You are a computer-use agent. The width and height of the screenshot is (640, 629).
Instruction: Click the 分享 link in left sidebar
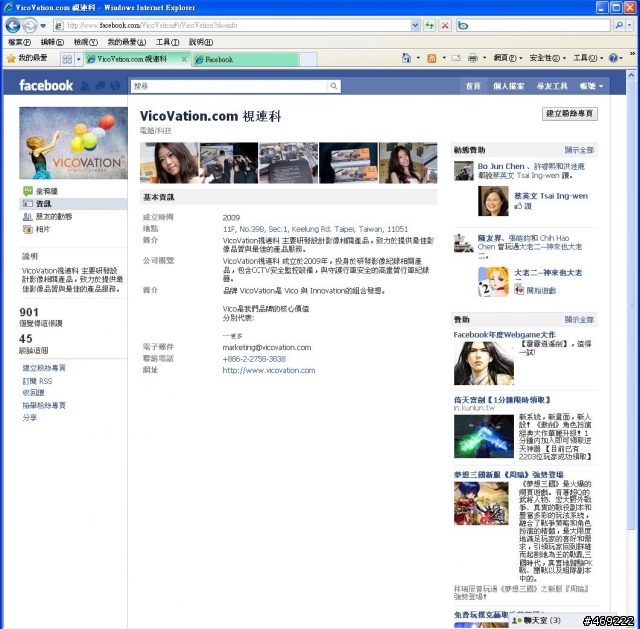30,418
